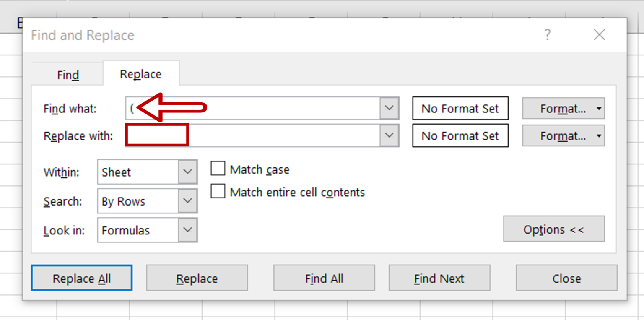Open the Format options for Find what
The height and width of the screenshot is (320, 644).
click(x=563, y=108)
